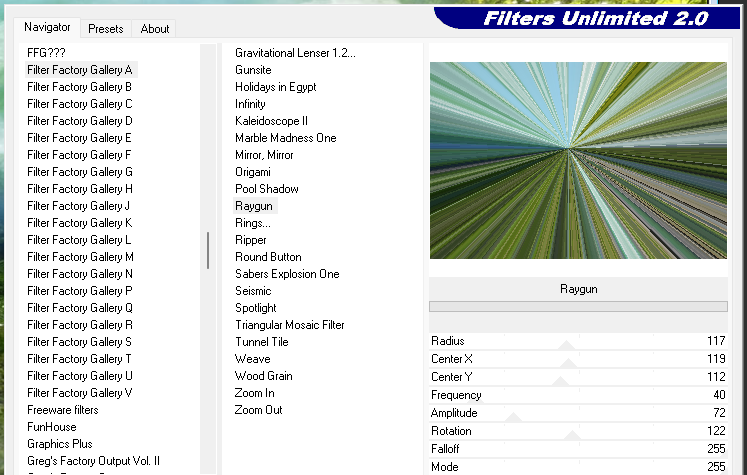The height and width of the screenshot is (475, 747).
Task: Choose the Marble Madness One filter
Action: pos(285,138)
